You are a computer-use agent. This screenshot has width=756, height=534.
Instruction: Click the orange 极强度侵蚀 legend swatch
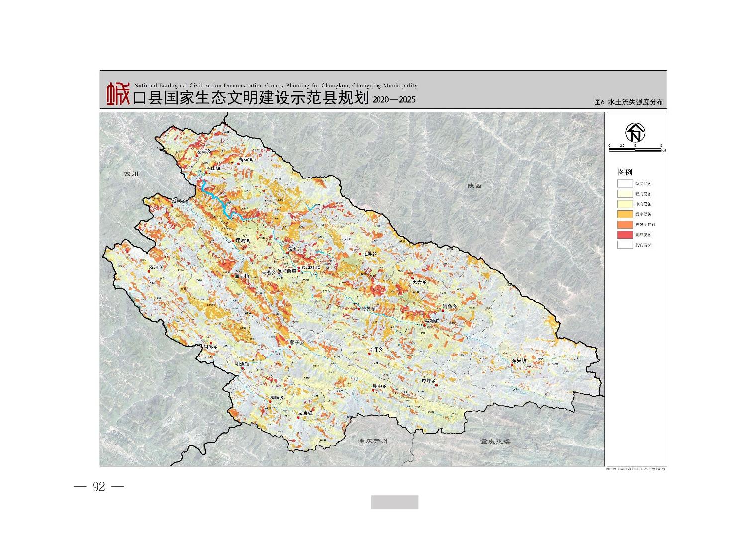625,224
